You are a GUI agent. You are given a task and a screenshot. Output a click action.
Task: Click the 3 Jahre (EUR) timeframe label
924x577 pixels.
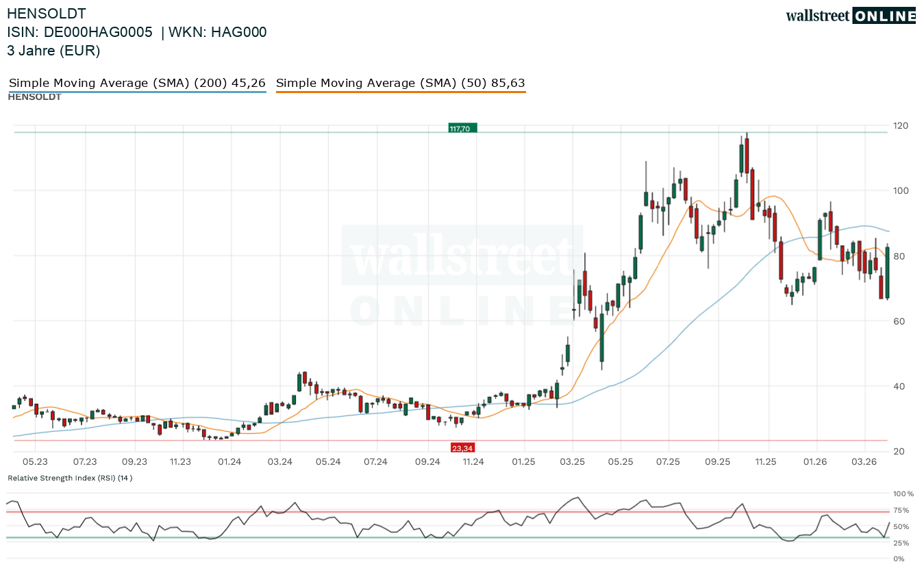click(53, 51)
